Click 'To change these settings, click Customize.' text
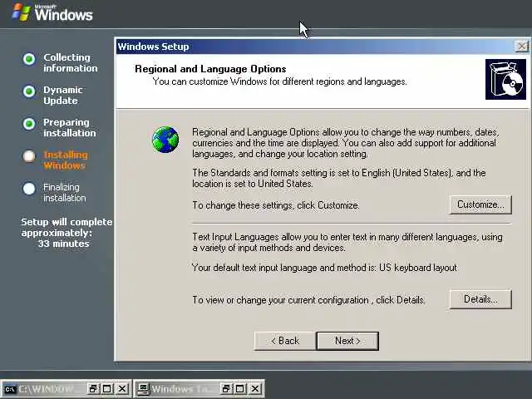This screenshot has width=532, height=399. click(276, 205)
